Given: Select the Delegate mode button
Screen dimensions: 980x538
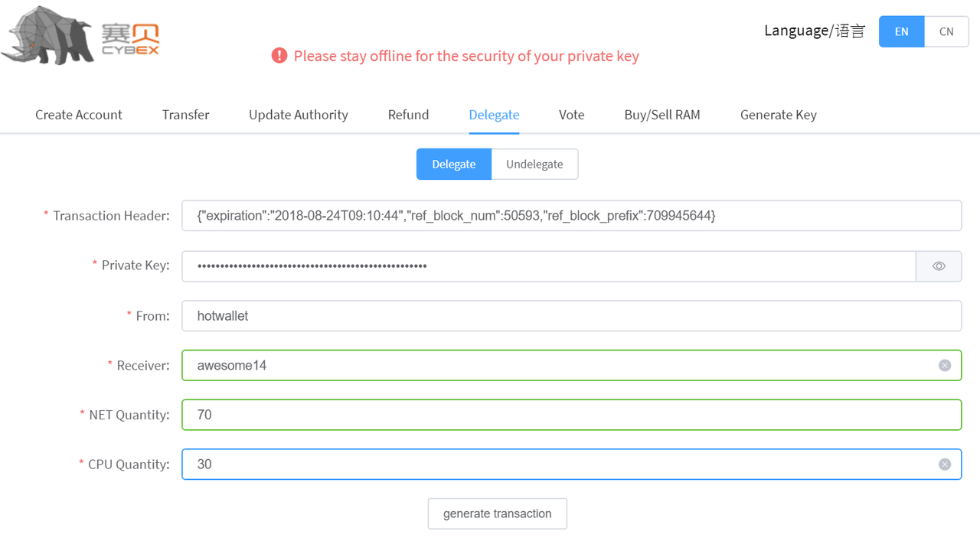Looking at the screenshot, I should coord(453,165).
